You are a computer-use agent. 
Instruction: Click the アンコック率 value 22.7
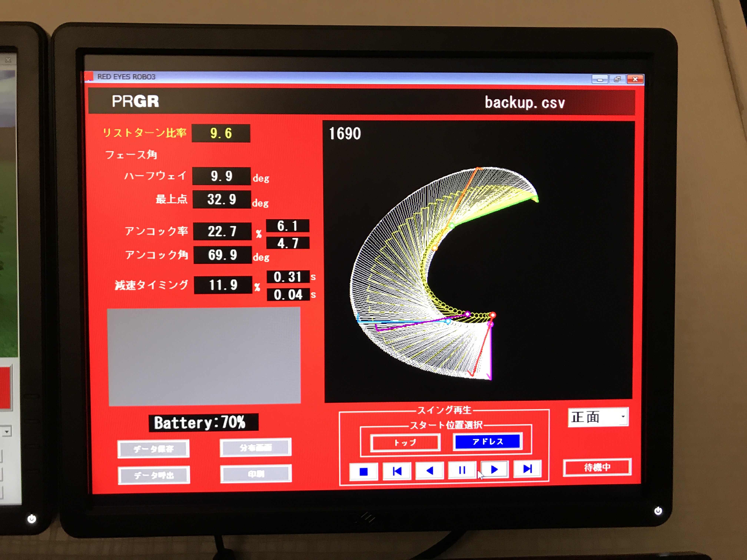(222, 231)
